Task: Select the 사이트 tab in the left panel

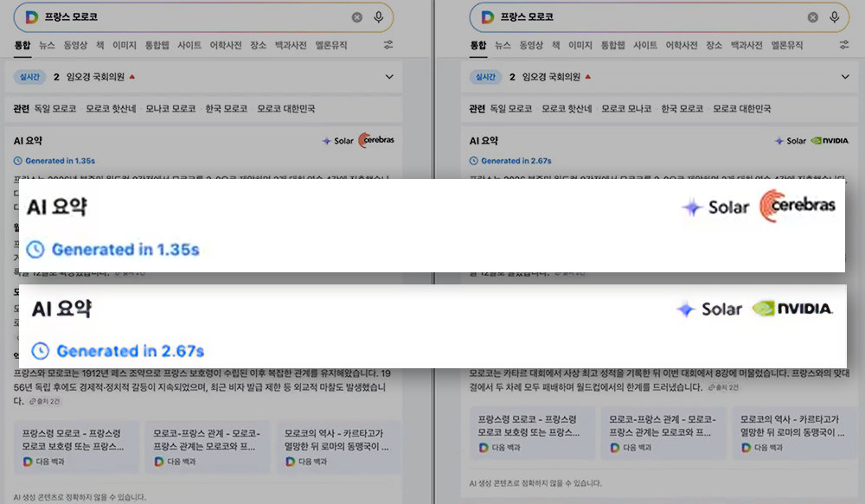Action: click(x=189, y=45)
